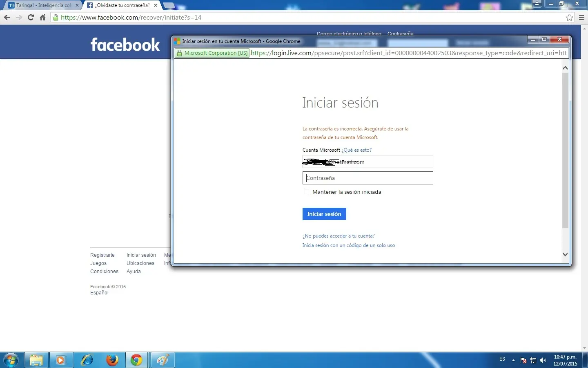Click the main page scrollbar down arrow
The width and height of the screenshot is (588, 368).
coord(584,348)
